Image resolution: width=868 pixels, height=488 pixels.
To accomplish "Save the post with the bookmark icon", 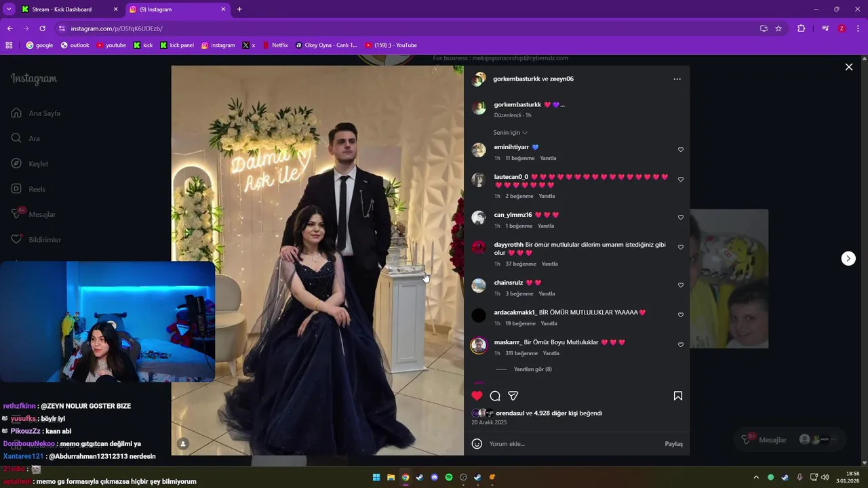I will pos(677,396).
